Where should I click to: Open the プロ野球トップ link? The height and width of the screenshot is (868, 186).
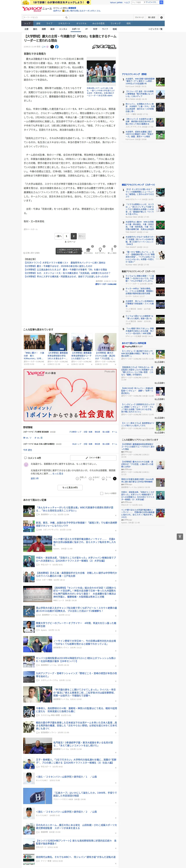pyautogui.click(x=75, y=432)
